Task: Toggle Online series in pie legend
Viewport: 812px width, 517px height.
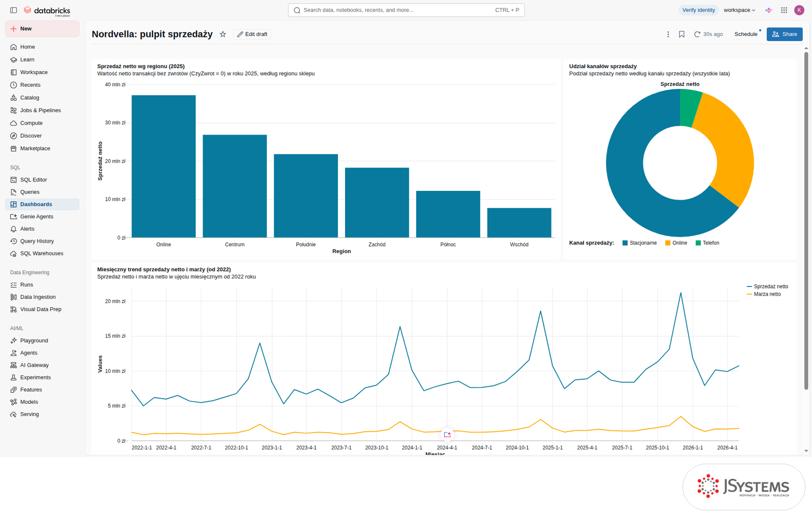Action: (x=676, y=243)
